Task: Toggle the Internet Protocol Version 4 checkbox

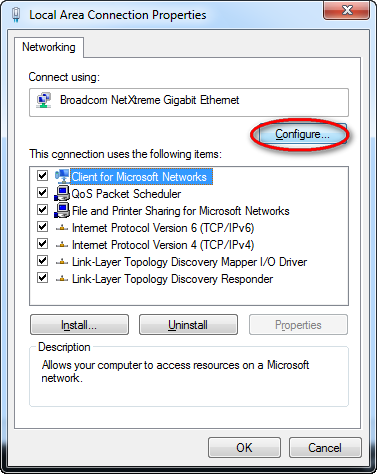Action: (42, 244)
